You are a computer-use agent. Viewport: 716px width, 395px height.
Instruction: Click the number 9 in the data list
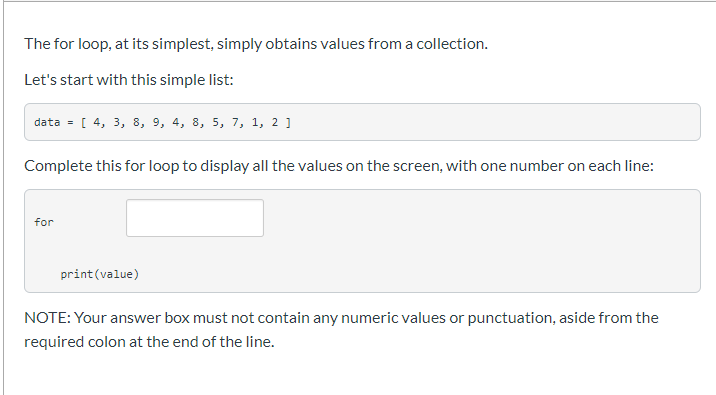(156, 122)
